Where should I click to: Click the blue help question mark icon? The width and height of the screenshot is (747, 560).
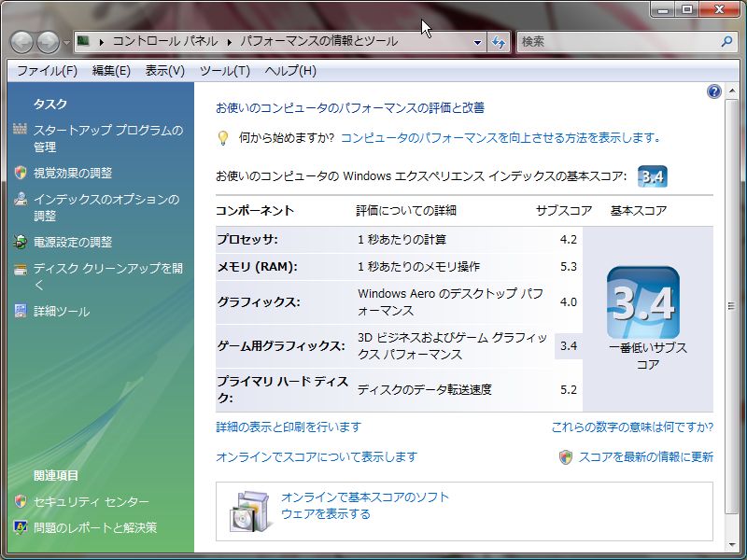tap(713, 91)
